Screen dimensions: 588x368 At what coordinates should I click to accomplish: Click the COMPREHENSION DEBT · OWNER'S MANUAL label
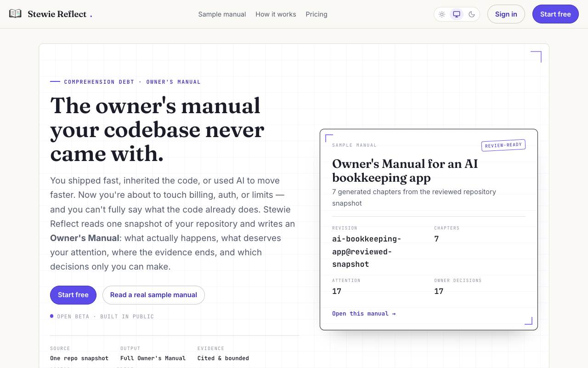[132, 82]
